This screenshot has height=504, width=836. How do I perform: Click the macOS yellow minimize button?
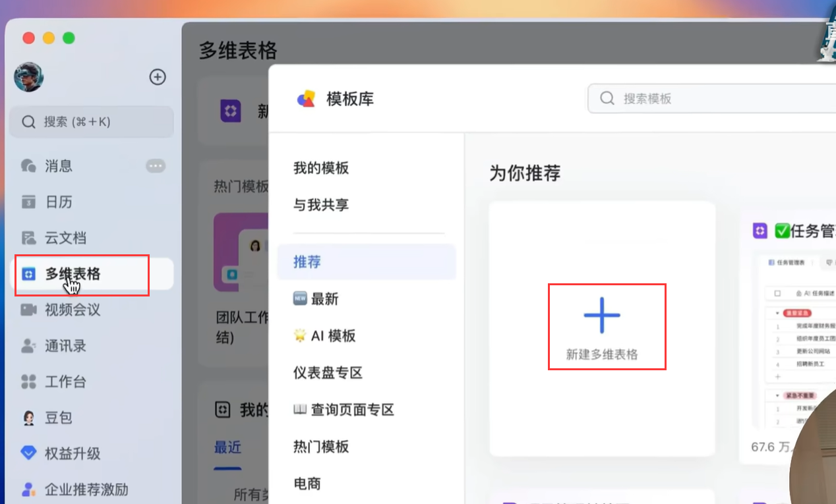[49, 38]
